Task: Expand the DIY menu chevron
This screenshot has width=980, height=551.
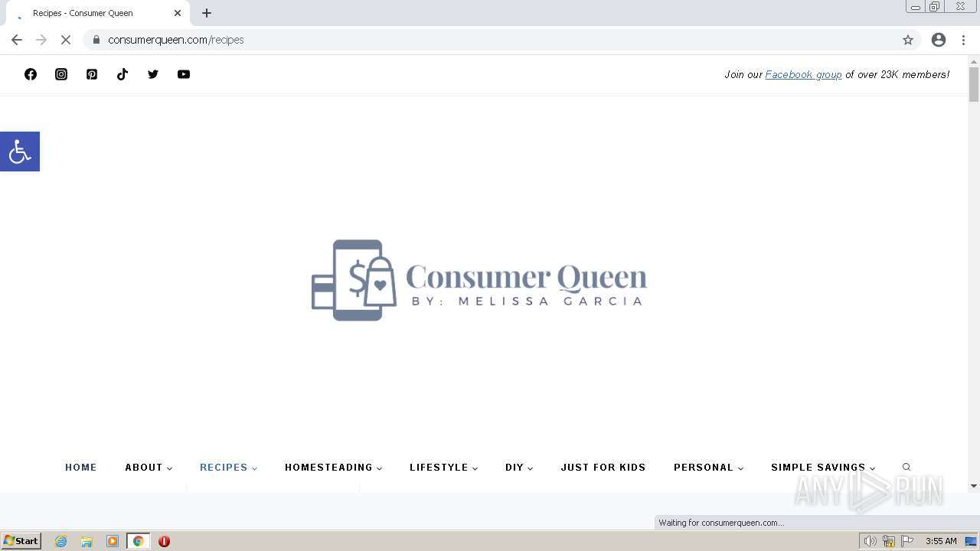Action: [530, 468]
